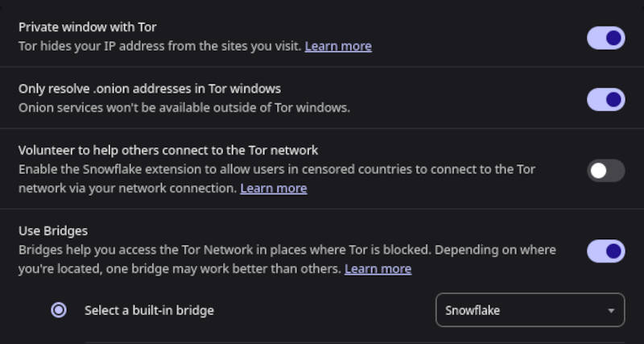The image size is (644, 344).
Task: Open Learn more link about Tor hiding IP
Action: (x=338, y=46)
